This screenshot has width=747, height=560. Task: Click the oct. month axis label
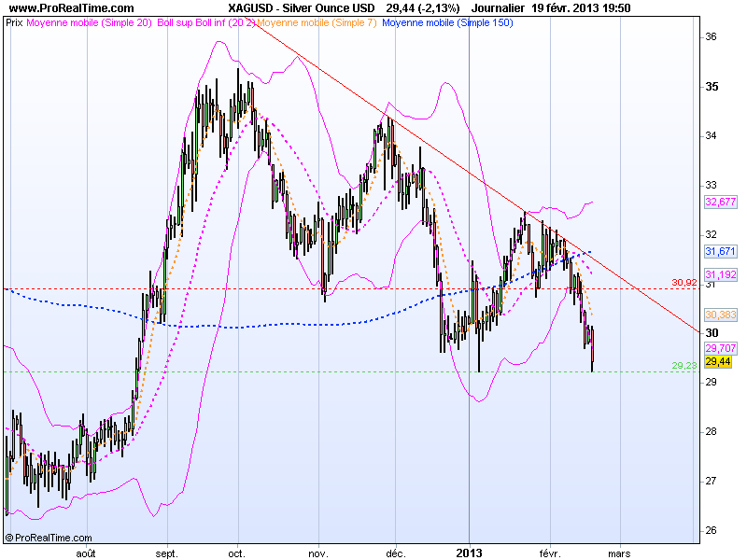click(x=236, y=553)
